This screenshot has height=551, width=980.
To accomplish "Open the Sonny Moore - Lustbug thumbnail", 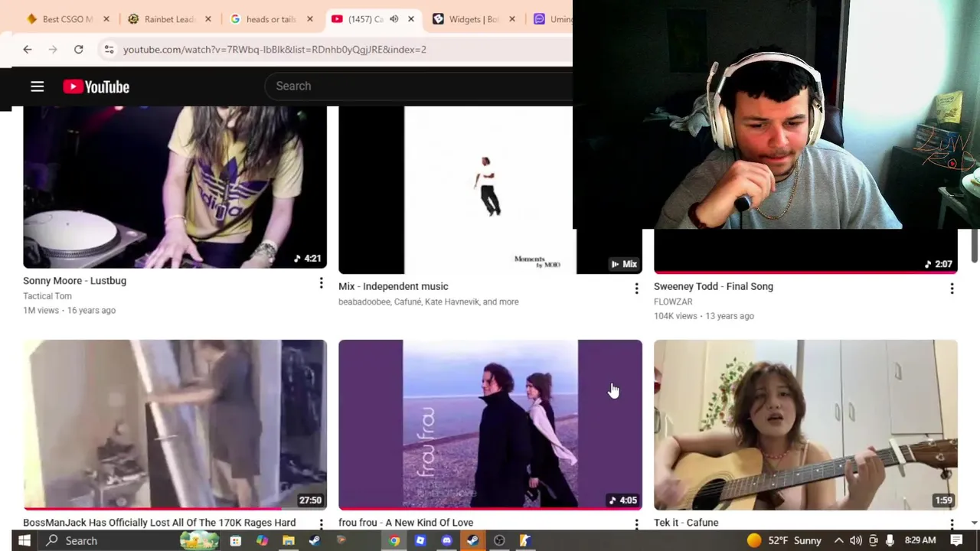I will [x=175, y=187].
